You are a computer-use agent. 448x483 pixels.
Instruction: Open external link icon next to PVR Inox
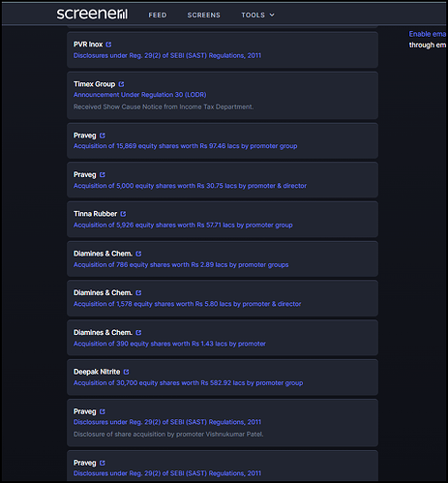click(108, 45)
